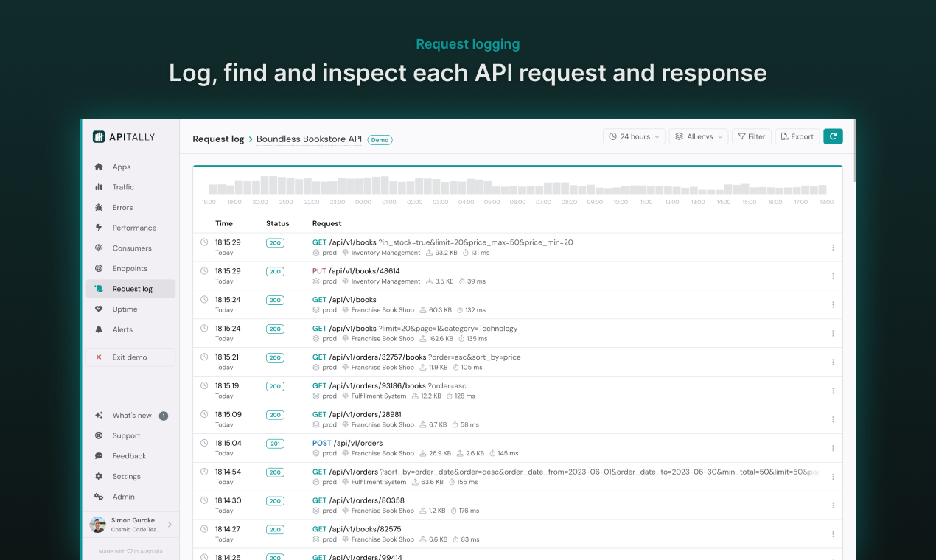Open row menu for 18:15:29 GET /api/v1/books
The height and width of the screenshot is (560, 936).
tap(833, 248)
